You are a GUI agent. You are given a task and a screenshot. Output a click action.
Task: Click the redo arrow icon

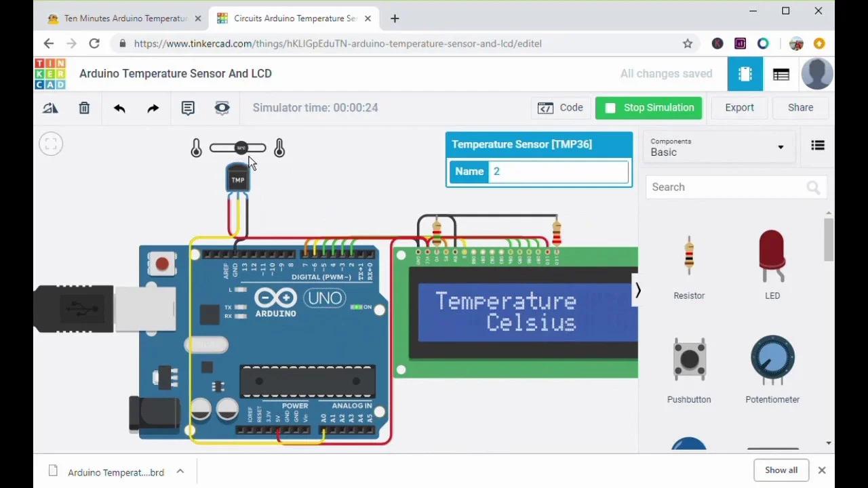[x=153, y=108]
